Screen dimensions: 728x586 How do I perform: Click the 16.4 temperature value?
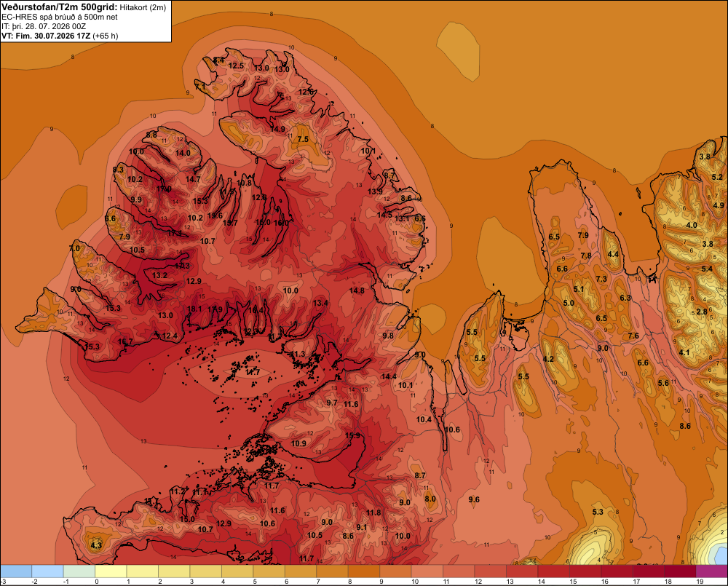256,310
